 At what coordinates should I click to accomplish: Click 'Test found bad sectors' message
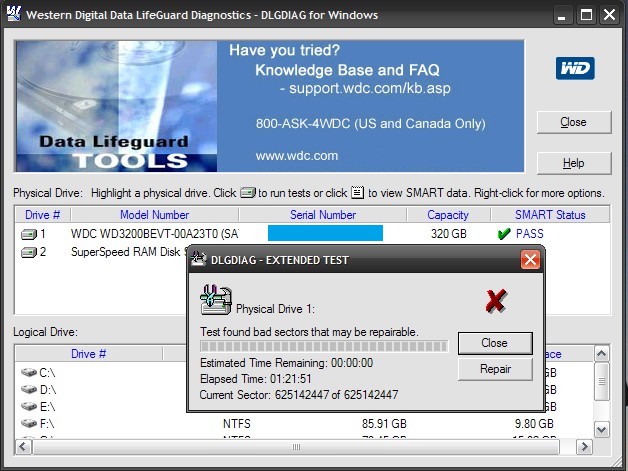tap(309, 332)
